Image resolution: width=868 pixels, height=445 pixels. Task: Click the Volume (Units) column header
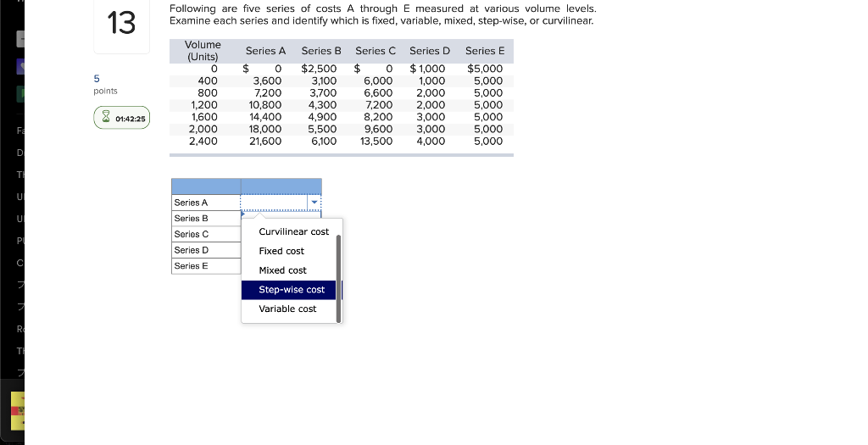click(x=203, y=51)
